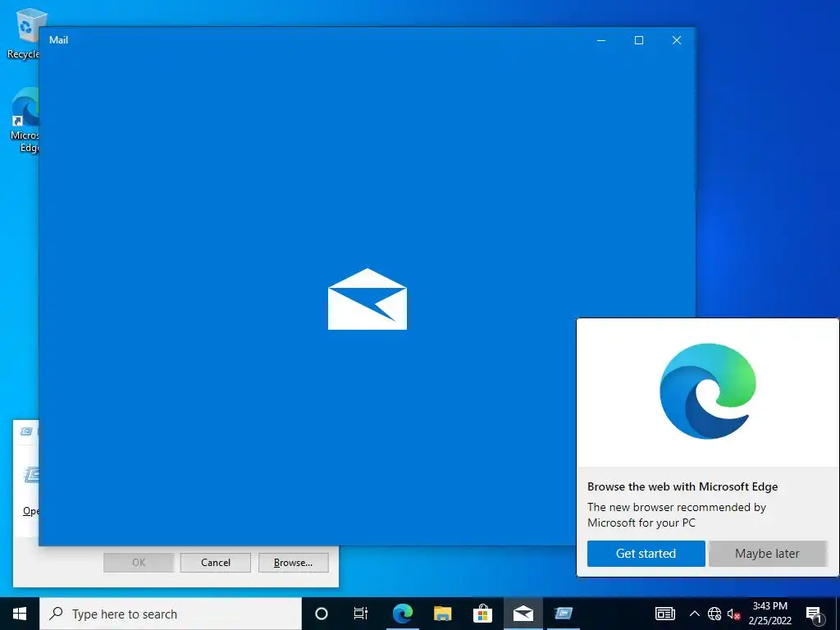
Task: Open the clock showing 3:43 PM
Action: coord(769,614)
